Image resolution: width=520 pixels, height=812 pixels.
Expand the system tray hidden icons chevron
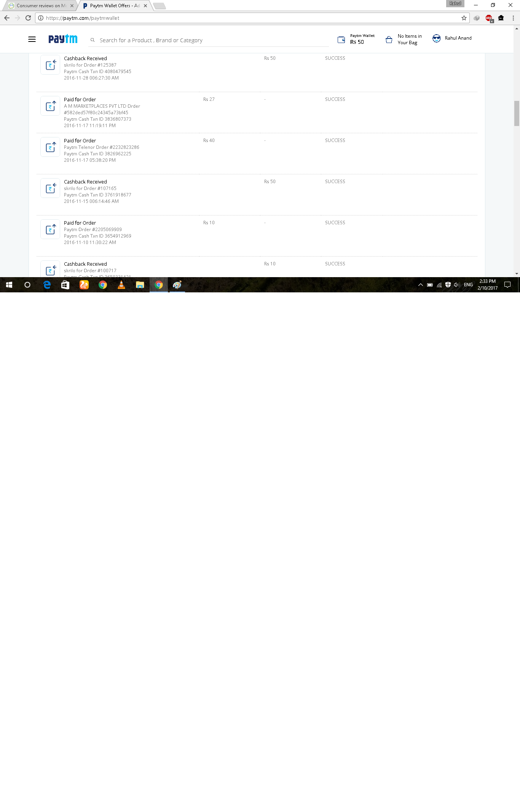tap(420, 285)
